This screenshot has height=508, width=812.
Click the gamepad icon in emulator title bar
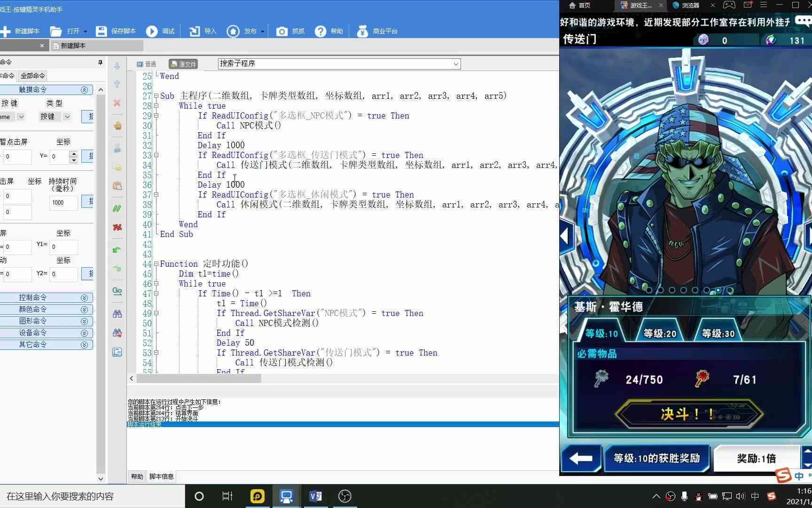coord(729,5)
